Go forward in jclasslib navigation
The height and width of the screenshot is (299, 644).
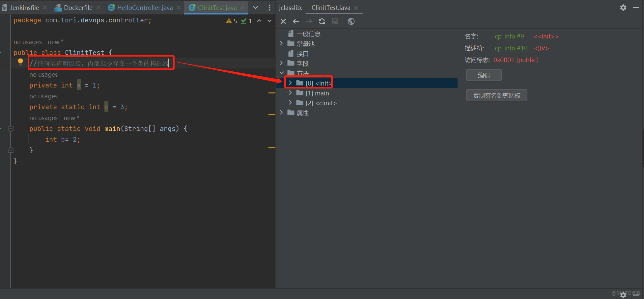click(x=309, y=21)
